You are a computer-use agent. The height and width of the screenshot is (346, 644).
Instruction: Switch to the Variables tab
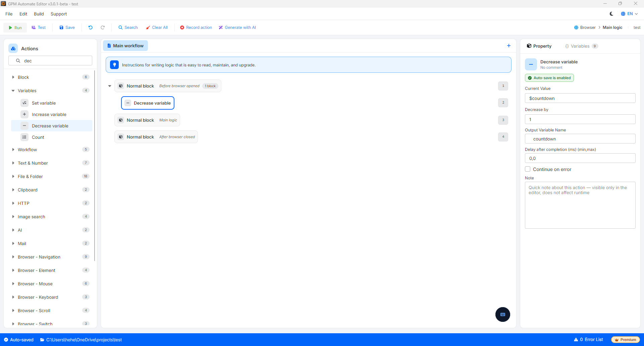581,46
